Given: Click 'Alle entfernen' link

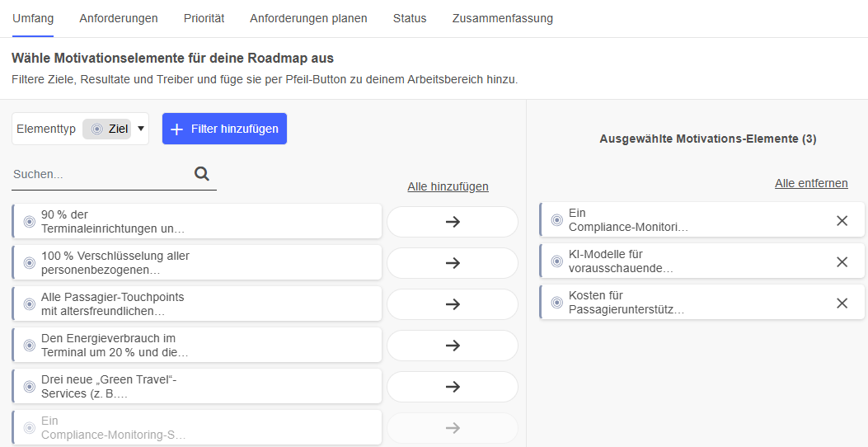Looking at the screenshot, I should click(811, 183).
